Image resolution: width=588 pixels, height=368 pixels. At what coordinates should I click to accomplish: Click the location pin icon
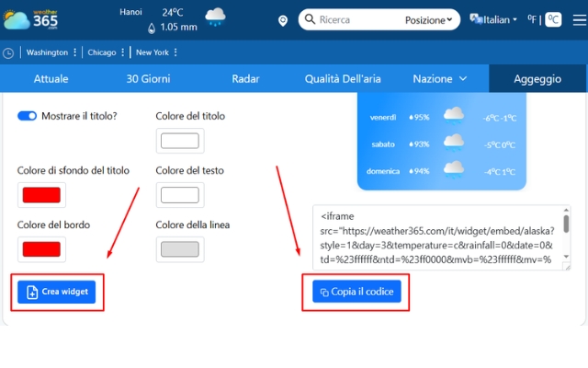point(283,20)
